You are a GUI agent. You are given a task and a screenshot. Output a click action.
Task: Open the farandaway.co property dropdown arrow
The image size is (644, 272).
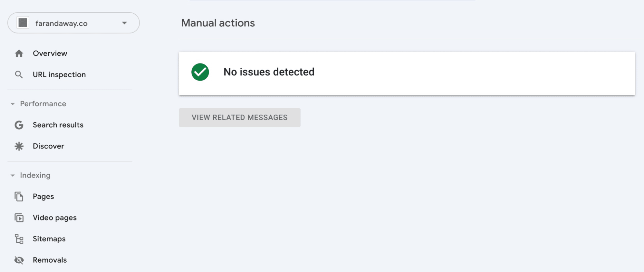(124, 23)
